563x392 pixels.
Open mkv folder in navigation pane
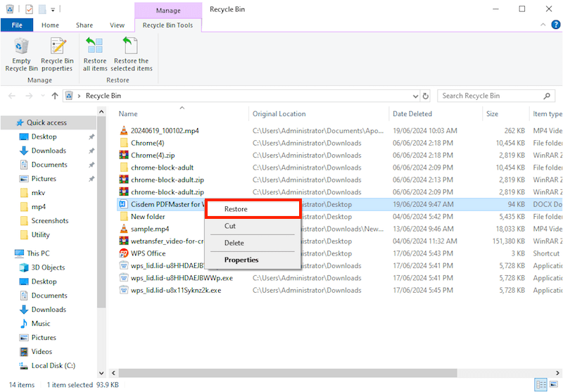(38, 192)
